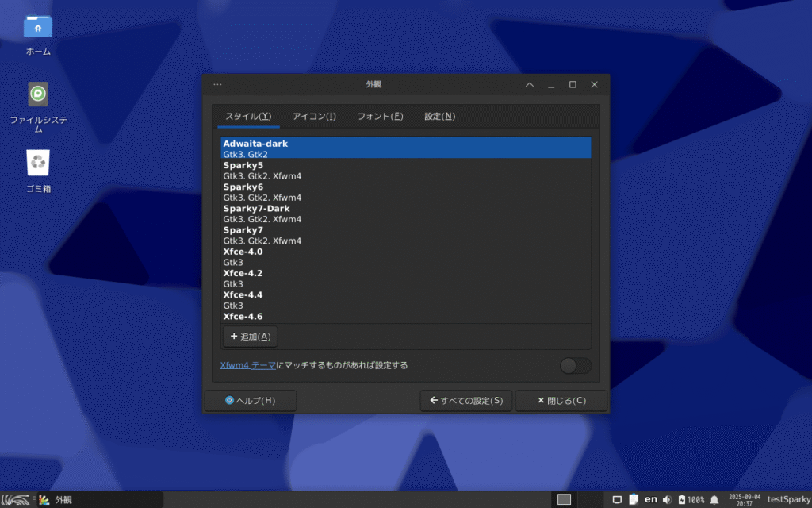Viewport: 812px width, 508px height.
Task: Open the clipboard manager tray icon
Action: click(x=634, y=499)
